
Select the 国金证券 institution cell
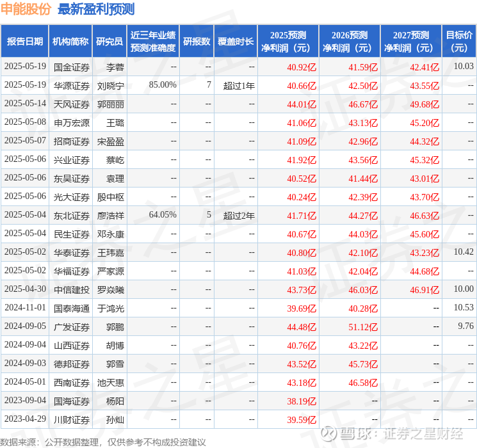(x=72, y=67)
